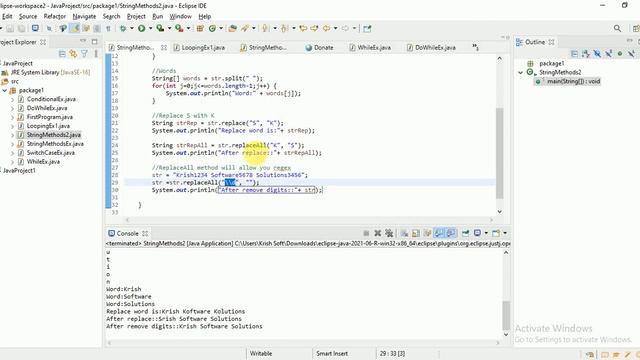Click the Coverage run icon in toolbar
This screenshot has height=360, width=640.
160,28
